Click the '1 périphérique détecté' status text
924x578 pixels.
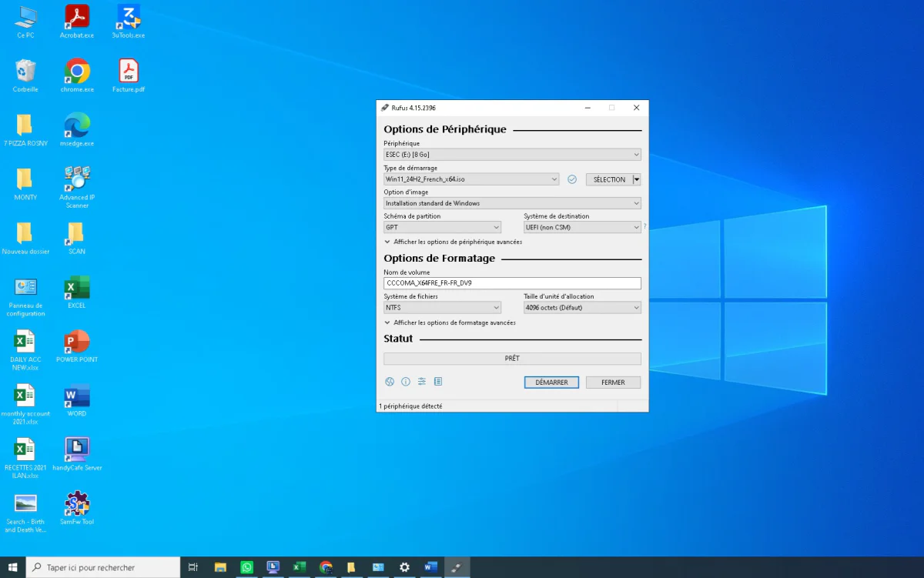tap(410, 406)
